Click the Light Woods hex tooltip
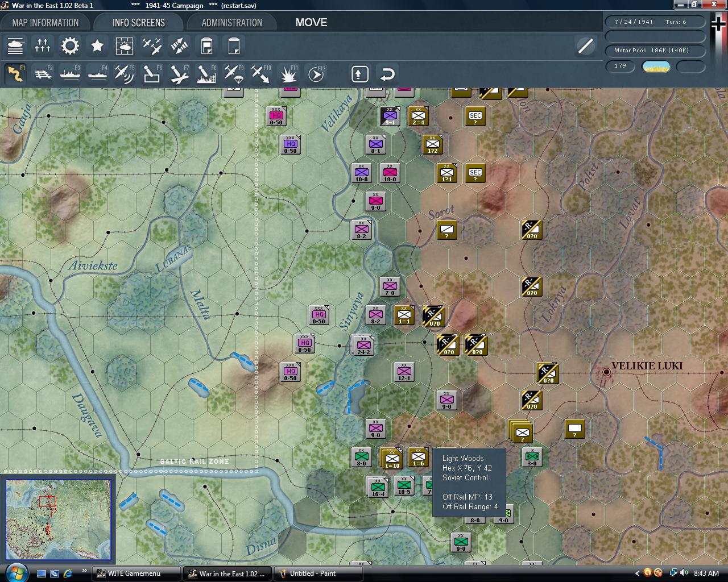 coord(469,483)
